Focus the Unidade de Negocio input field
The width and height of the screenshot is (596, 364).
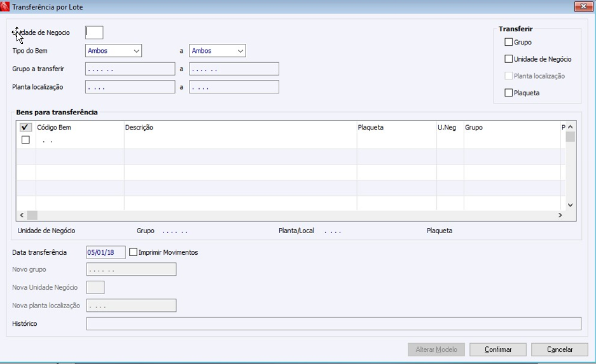pyautogui.click(x=94, y=32)
